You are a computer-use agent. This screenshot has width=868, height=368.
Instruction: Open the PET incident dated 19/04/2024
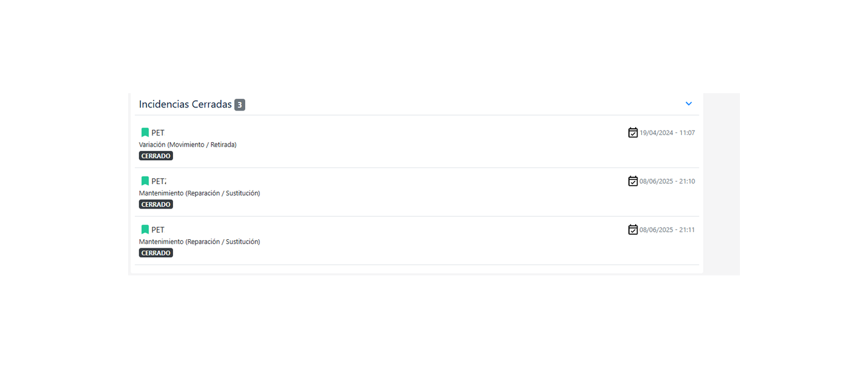tap(158, 132)
